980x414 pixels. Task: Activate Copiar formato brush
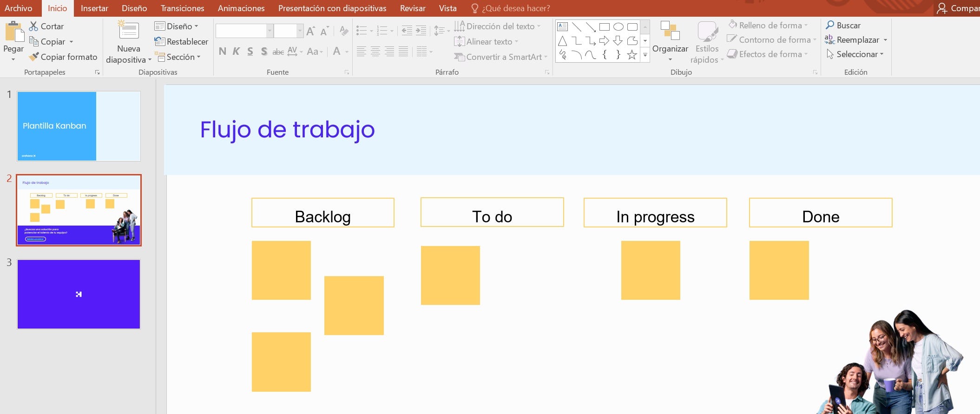[x=33, y=57]
